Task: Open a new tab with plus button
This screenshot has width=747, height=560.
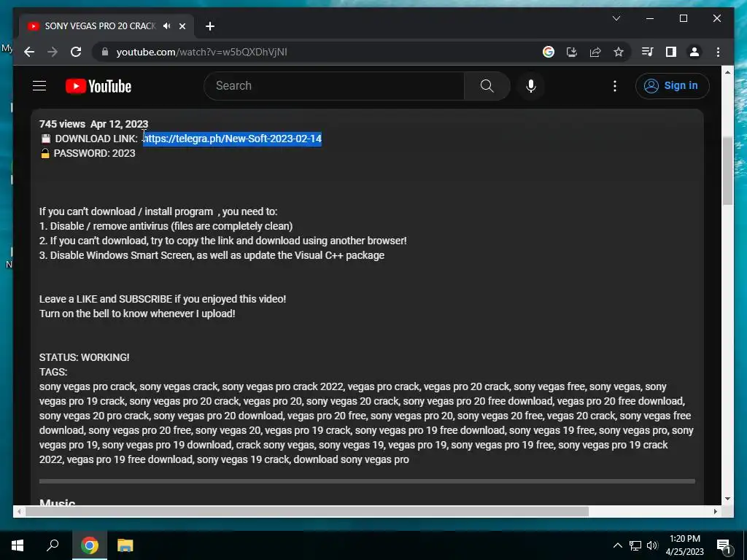Action: pyautogui.click(x=210, y=26)
